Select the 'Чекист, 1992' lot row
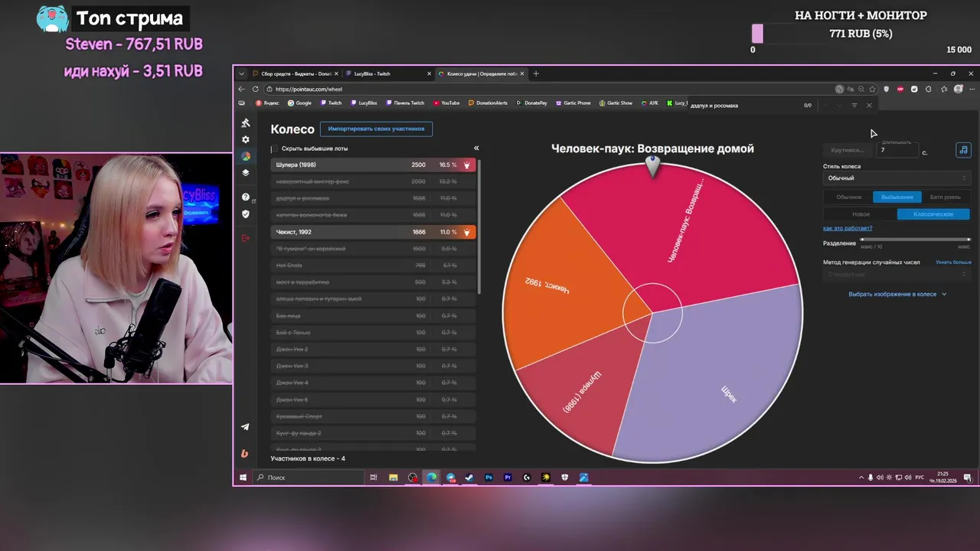The height and width of the screenshot is (551, 980). pyautogui.click(x=374, y=232)
